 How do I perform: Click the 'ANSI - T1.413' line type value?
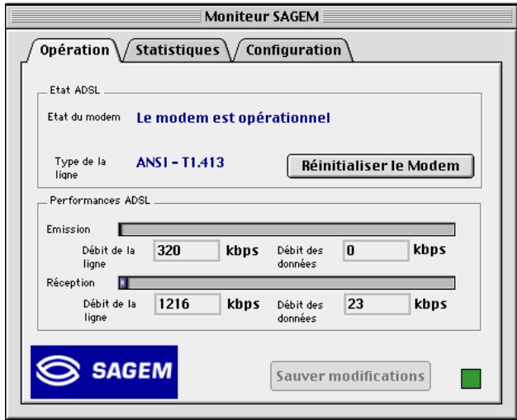(180, 163)
